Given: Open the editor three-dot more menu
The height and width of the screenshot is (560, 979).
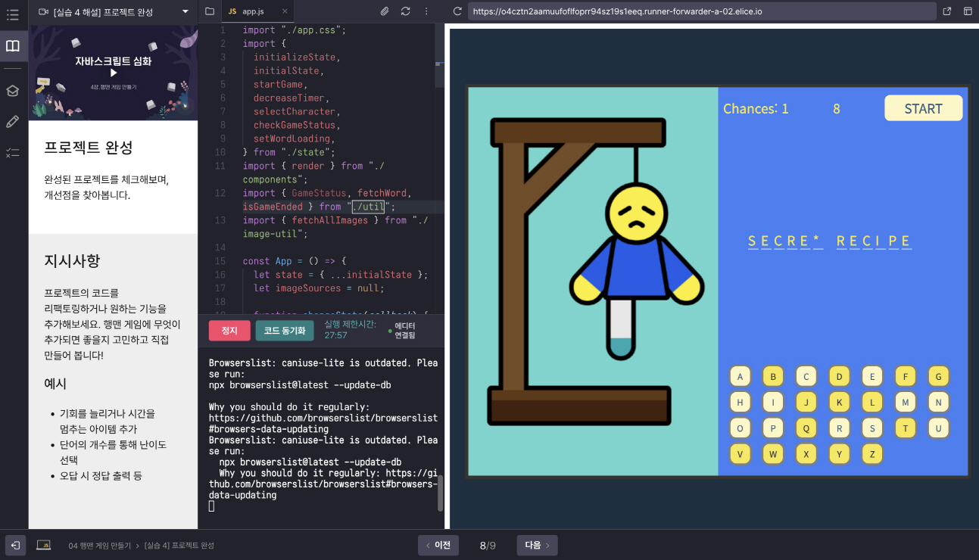Looking at the screenshot, I should coord(426,11).
